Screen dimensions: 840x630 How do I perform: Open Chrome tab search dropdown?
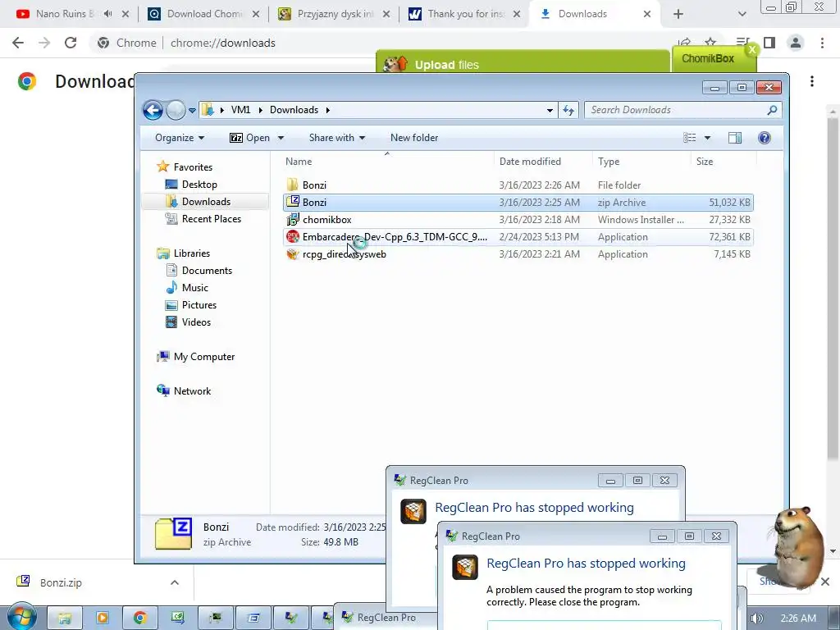pyautogui.click(x=742, y=14)
